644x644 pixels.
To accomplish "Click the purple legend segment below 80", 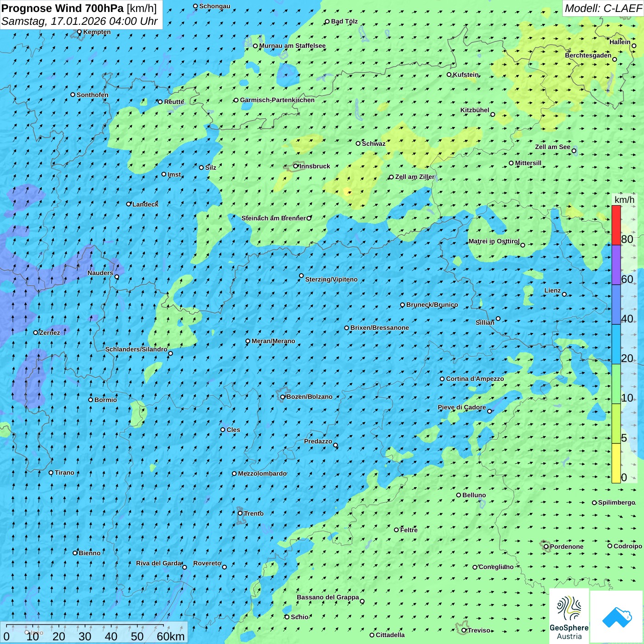I will pos(616,264).
